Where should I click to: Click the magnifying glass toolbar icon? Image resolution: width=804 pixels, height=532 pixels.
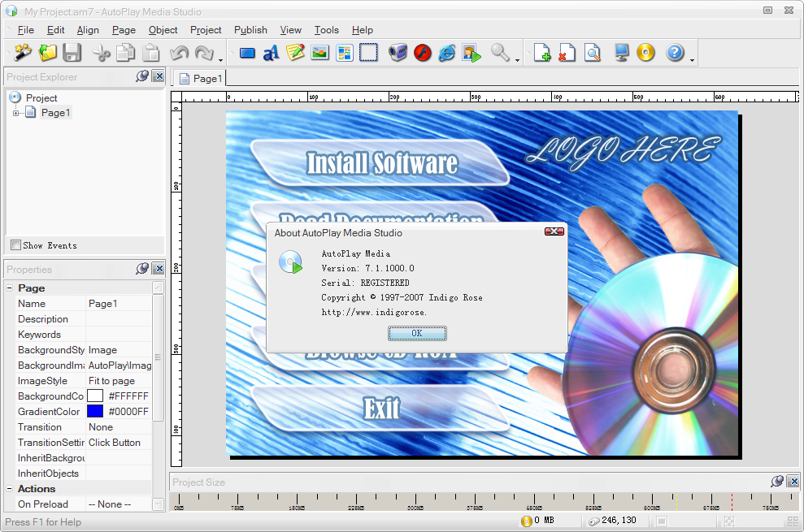[x=500, y=52]
